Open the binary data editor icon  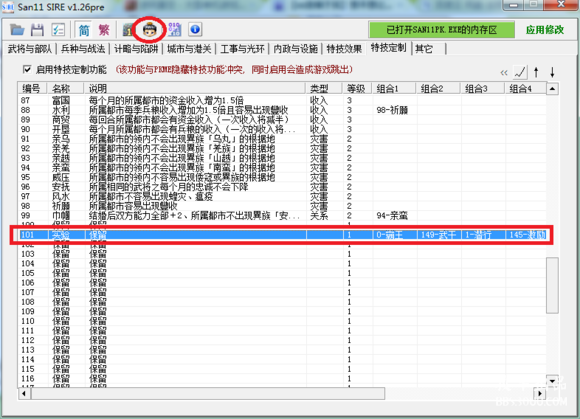[174, 30]
